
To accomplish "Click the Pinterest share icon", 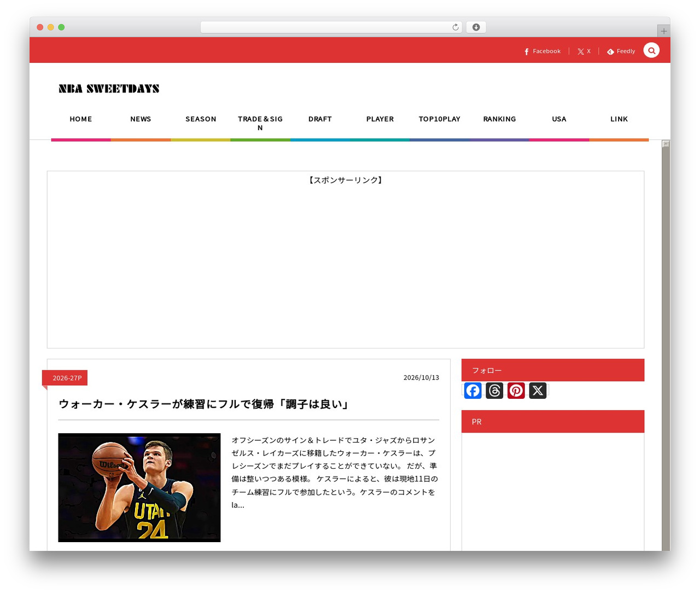I will [x=516, y=391].
